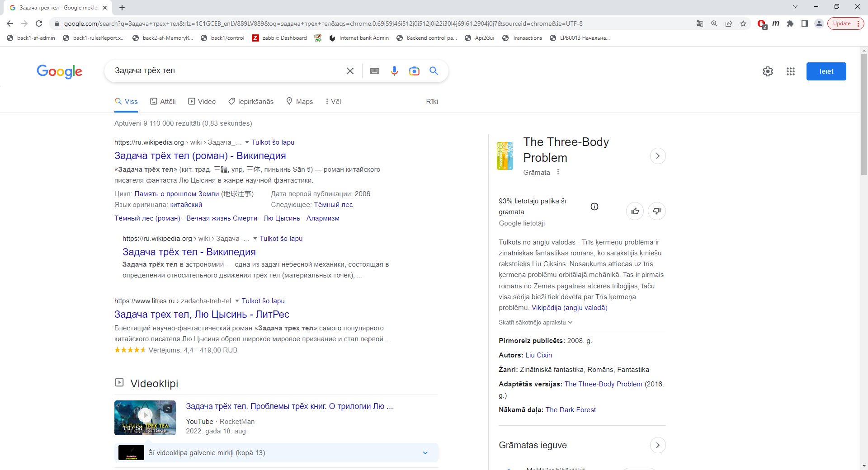This screenshot has width=868, height=470.
Task: Click the Google logo
Action: pyautogui.click(x=59, y=71)
